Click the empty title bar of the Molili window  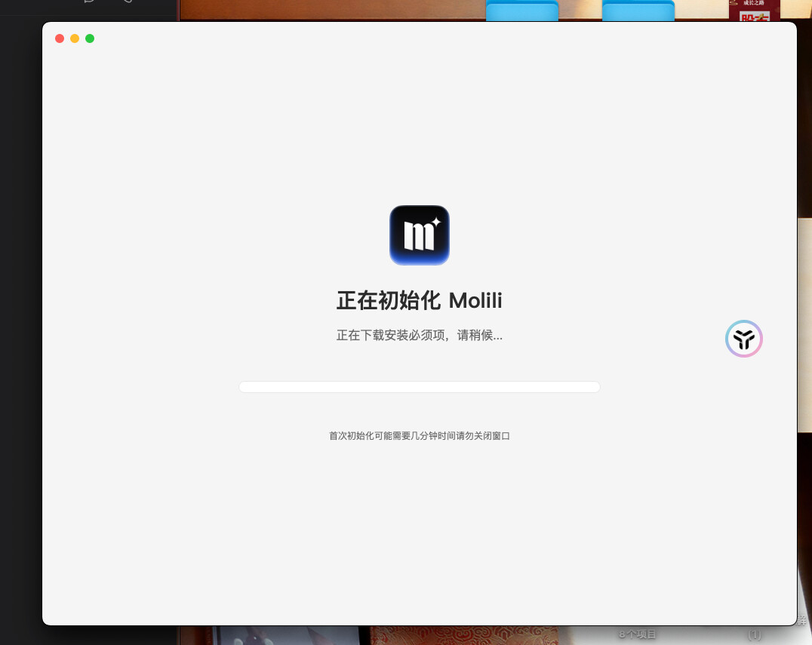[x=420, y=38]
